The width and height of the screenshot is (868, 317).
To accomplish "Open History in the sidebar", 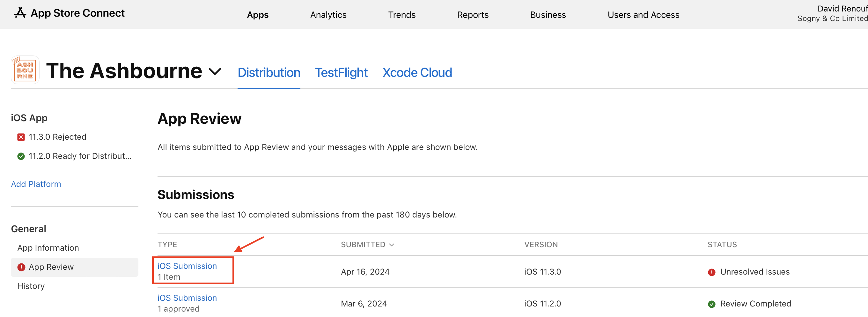I will 31,286.
